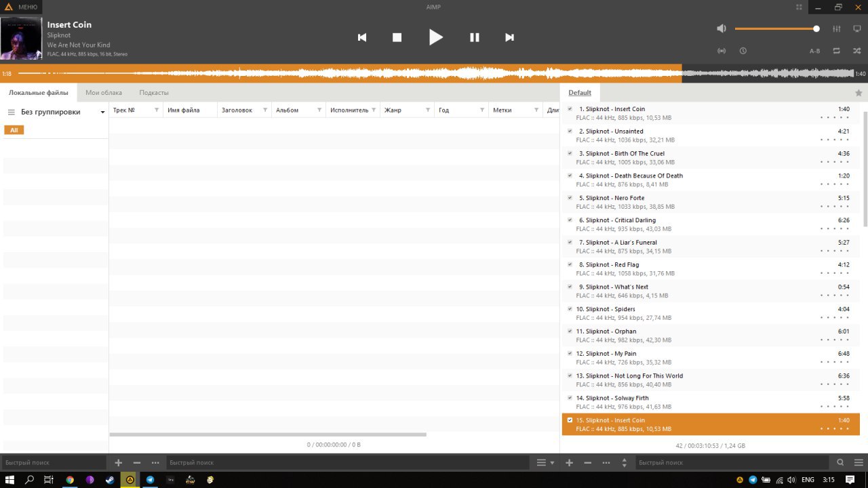Focus the left-panel Быстрый поиск field
868x488 pixels.
(x=54, y=462)
